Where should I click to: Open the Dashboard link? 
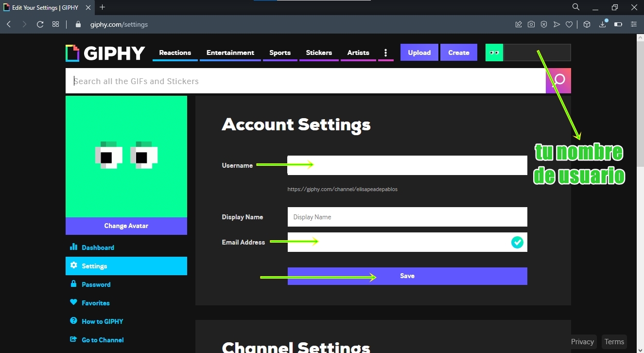pyautogui.click(x=98, y=247)
